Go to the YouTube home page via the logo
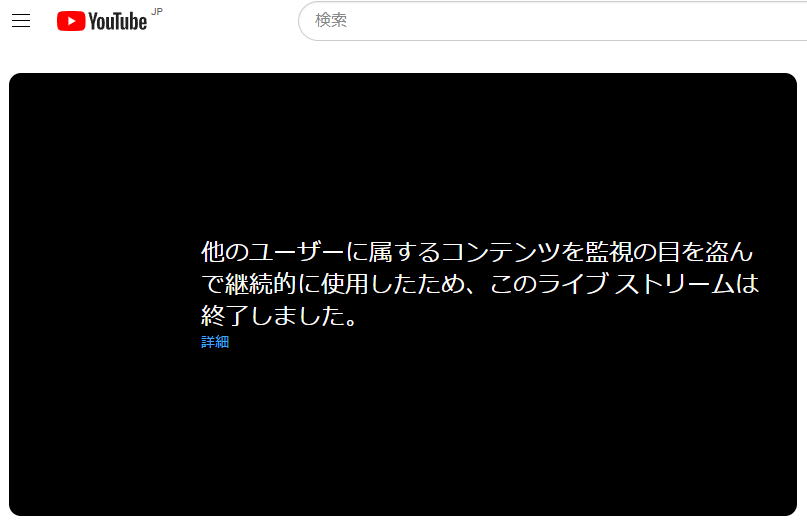The image size is (807, 529). click(x=102, y=21)
